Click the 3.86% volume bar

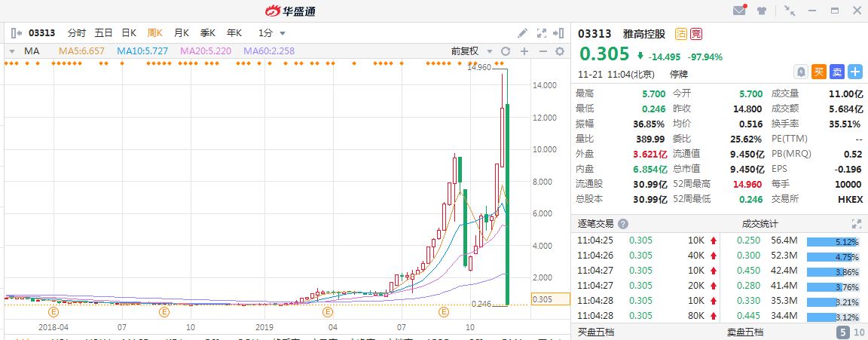[835, 271]
